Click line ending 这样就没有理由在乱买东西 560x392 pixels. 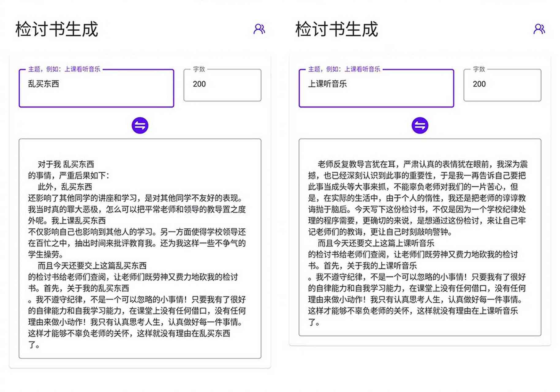tap(129, 333)
